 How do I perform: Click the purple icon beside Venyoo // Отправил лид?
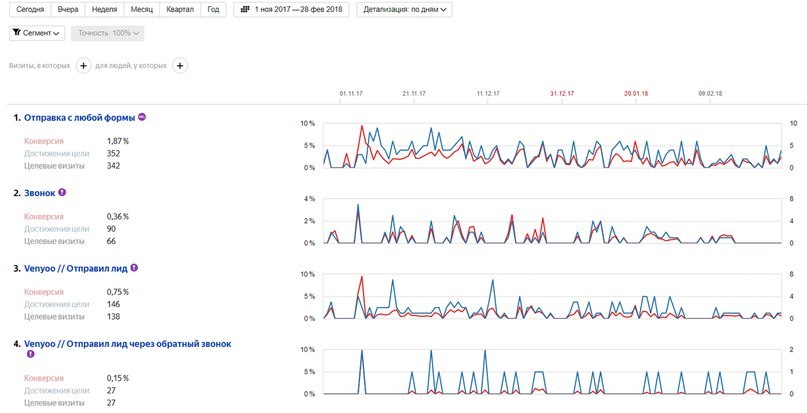point(134,268)
